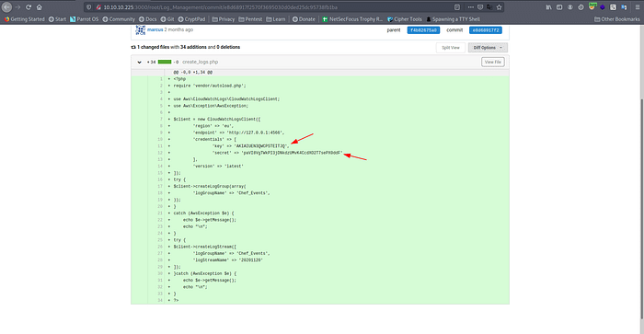Click the line containing the AWS key value
The height and width of the screenshot is (334, 644).
pos(320,146)
